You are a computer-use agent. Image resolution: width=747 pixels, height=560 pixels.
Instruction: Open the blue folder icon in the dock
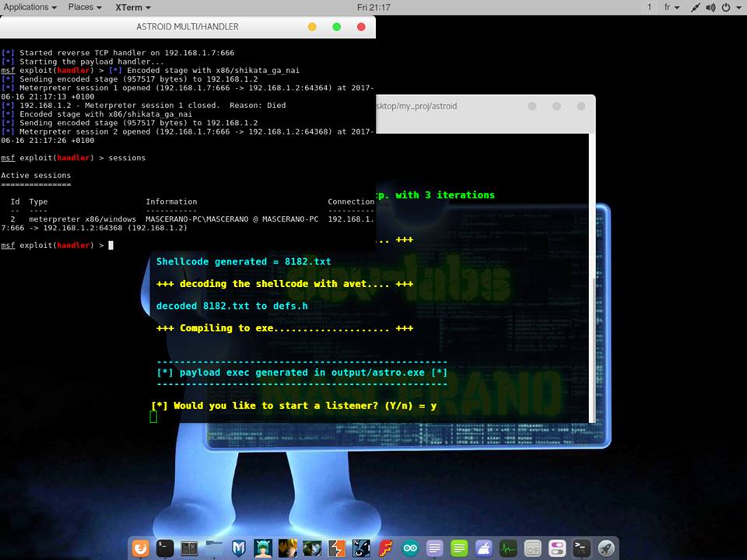[x=214, y=548]
